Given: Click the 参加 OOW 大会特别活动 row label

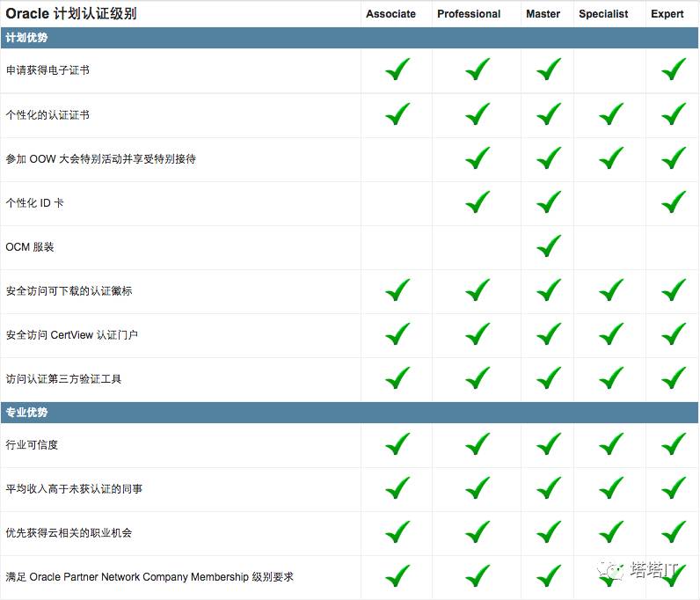Looking at the screenshot, I should point(100,158).
